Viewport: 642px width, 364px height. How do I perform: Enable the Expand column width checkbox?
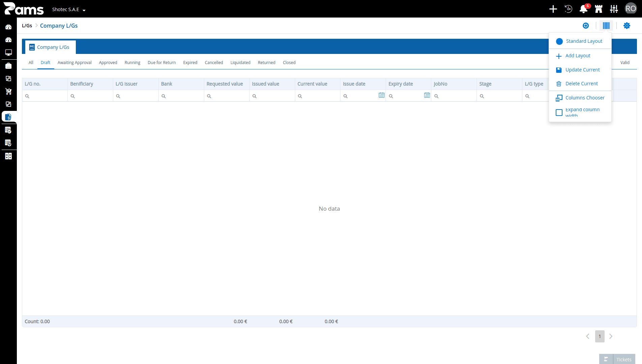pyautogui.click(x=559, y=113)
